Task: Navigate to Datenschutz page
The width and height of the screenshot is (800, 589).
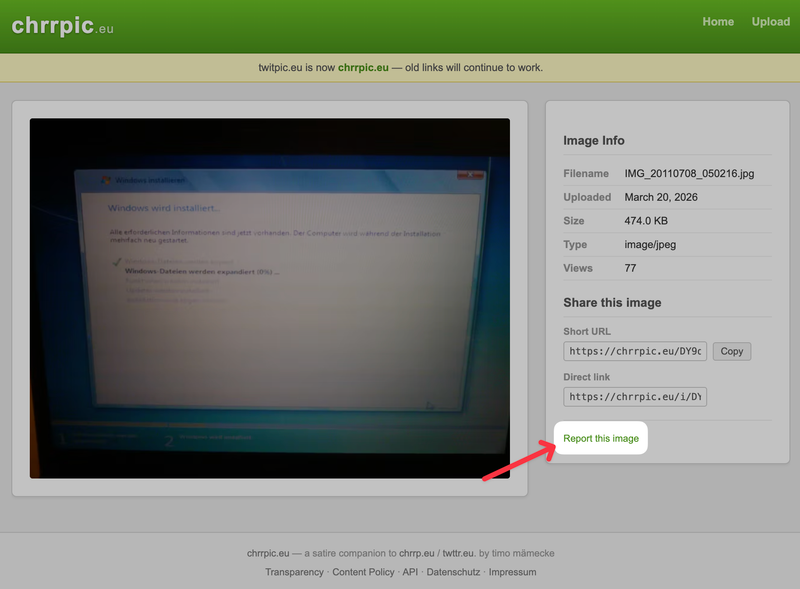Action: point(453,572)
